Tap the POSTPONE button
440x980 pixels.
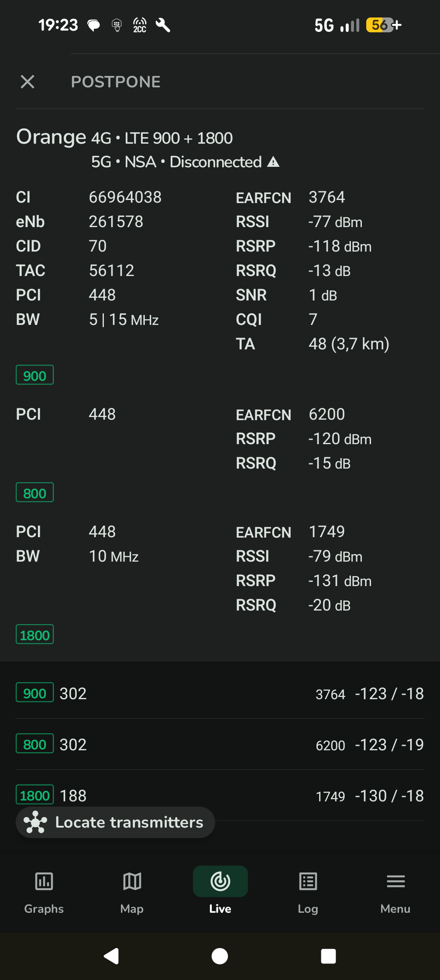(116, 82)
